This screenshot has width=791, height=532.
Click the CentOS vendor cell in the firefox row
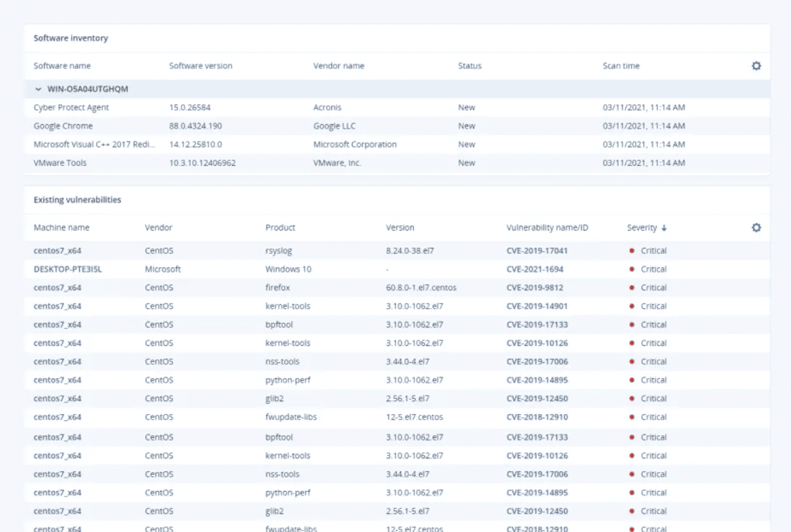coord(159,288)
